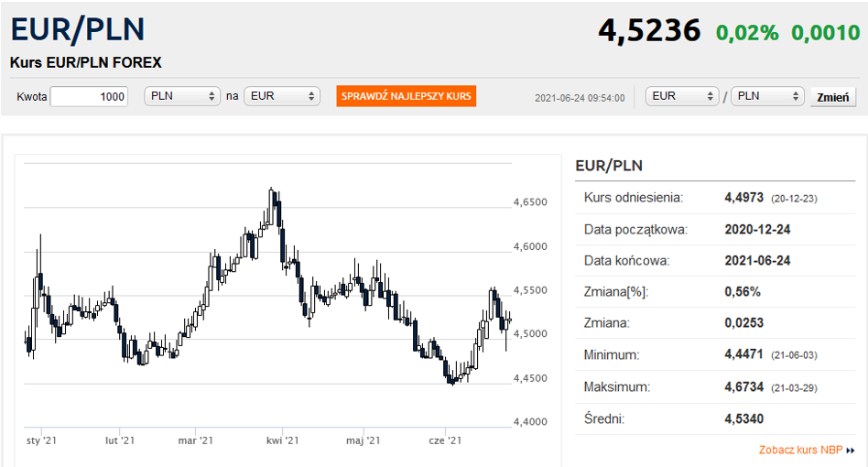Click the Kurs odniesienia value 4,4973
868x467 pixels.
coord(743,197)
